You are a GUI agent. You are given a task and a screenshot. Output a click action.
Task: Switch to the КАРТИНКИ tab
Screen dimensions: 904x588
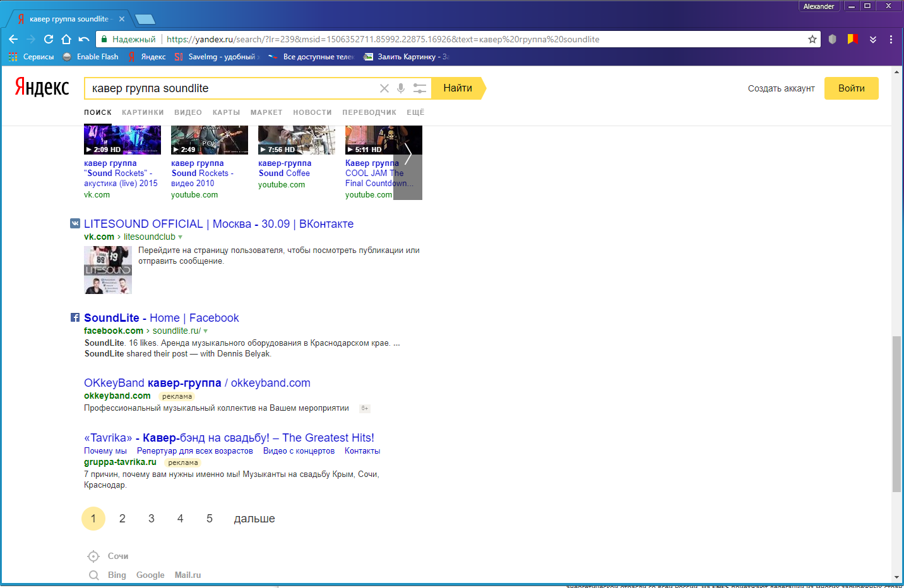pos(143,112)
